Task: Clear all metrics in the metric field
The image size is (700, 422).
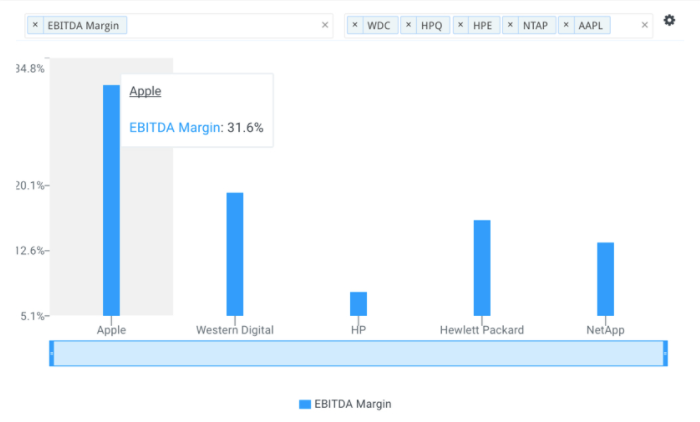Action: pyautogui.click(x=325, y=25)
